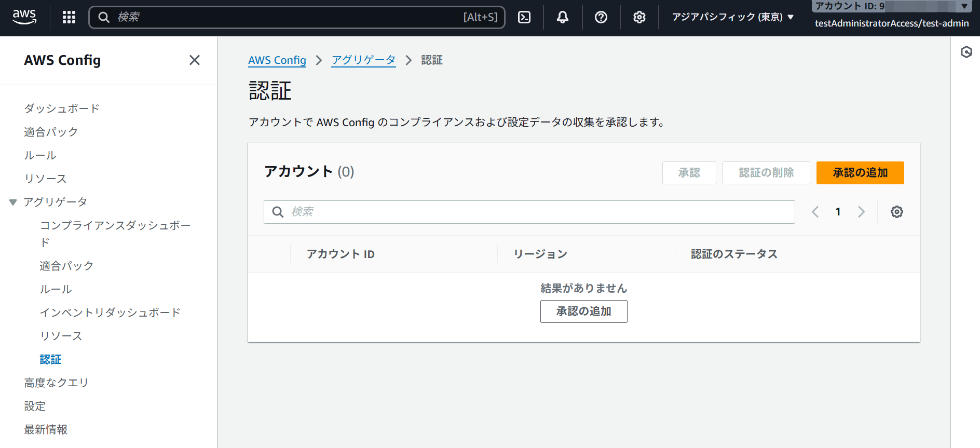
Task: Follow the AWS Config breadcrumb link
Action: click(277, 60)
